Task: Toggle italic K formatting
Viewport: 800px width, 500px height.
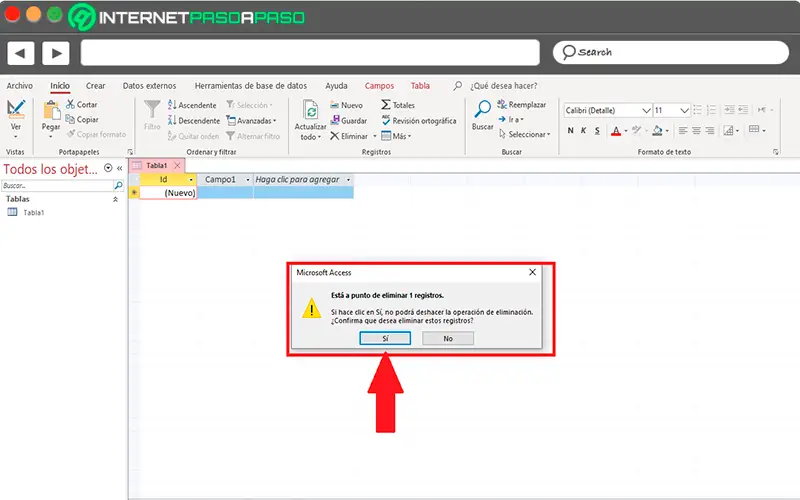Action: pyautogui.click(x=584, y=131)
